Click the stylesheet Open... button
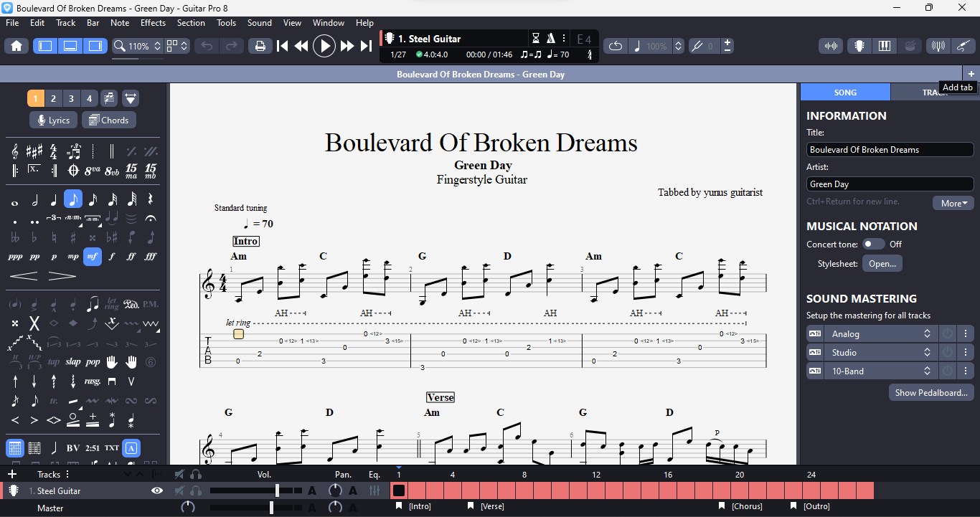The height and width of the screenshot is (517, 980). pos(882,263)
